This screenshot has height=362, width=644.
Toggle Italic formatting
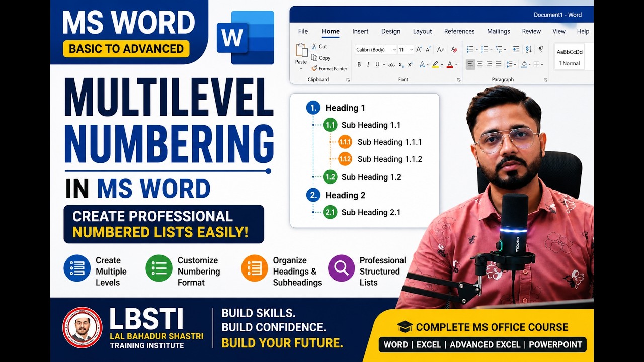(368, 64)
